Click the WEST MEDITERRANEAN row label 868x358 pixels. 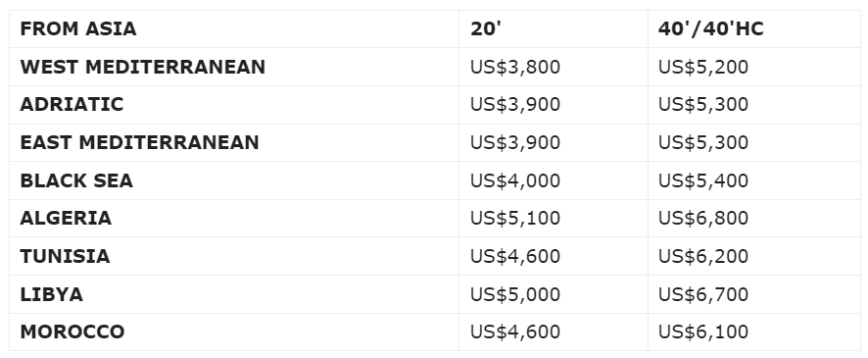[x=143, y=67]
